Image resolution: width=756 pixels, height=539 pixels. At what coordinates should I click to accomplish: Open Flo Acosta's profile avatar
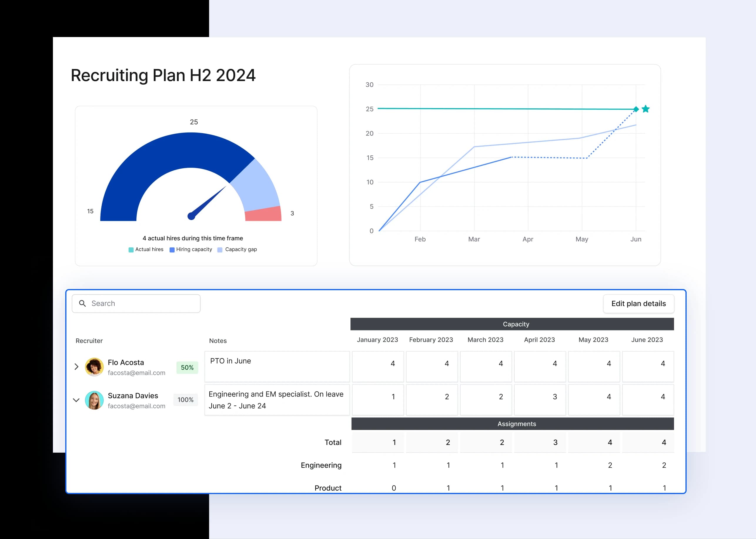click(x=94, y=367)
